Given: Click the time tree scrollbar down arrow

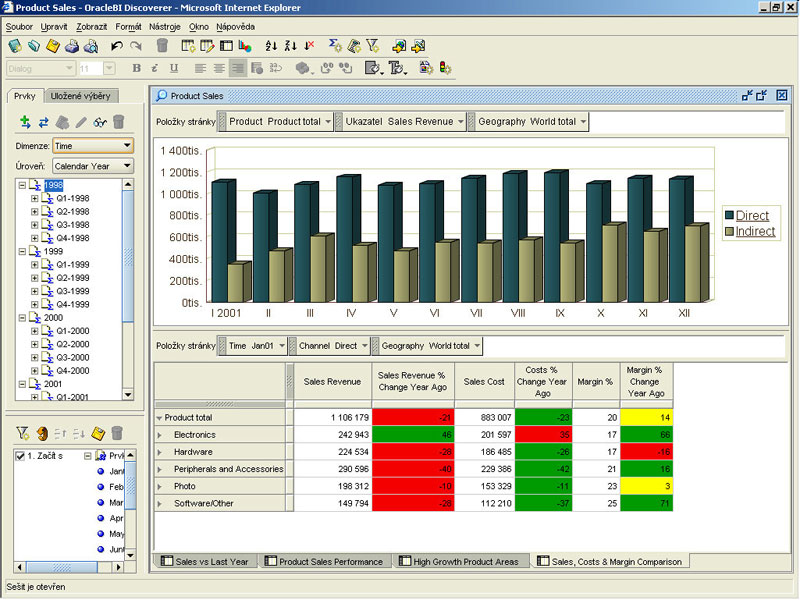Looking at the screenshot, I should tap(128, 395).
